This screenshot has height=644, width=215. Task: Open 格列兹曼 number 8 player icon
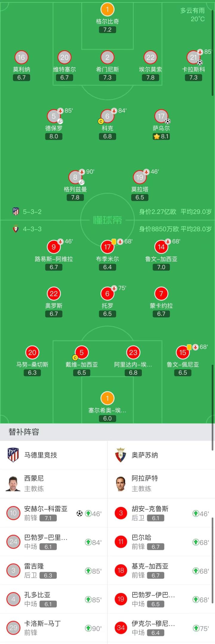click(75, 178)
